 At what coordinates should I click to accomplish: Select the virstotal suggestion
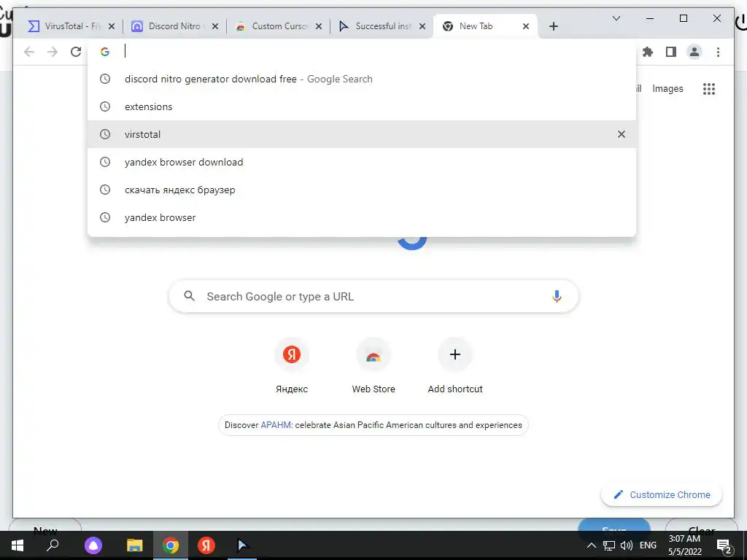[x=362, y=134]
